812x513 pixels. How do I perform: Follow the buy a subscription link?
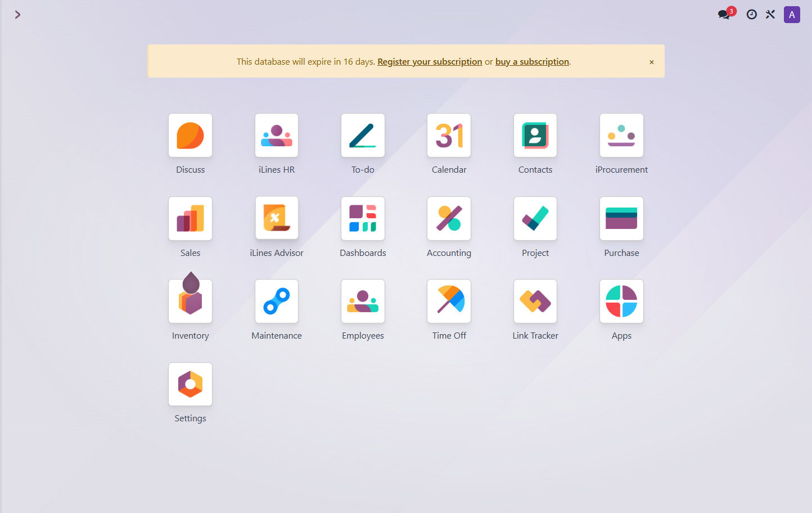[532, 61]
